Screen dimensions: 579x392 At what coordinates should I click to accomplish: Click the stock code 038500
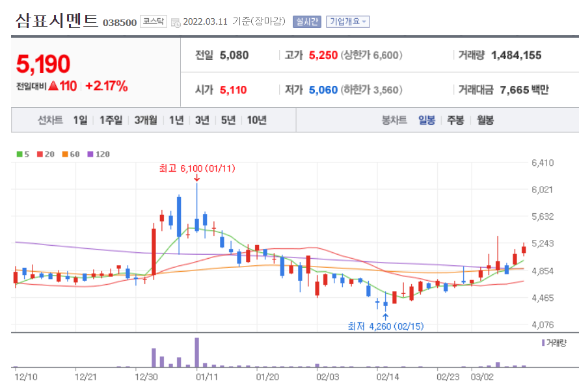pos(120,23)
